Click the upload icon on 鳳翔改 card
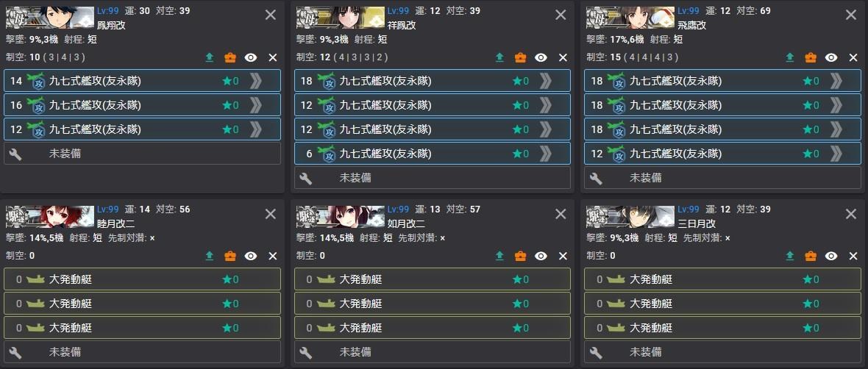Viewport: 868px width, 369px height. point(209,57)
